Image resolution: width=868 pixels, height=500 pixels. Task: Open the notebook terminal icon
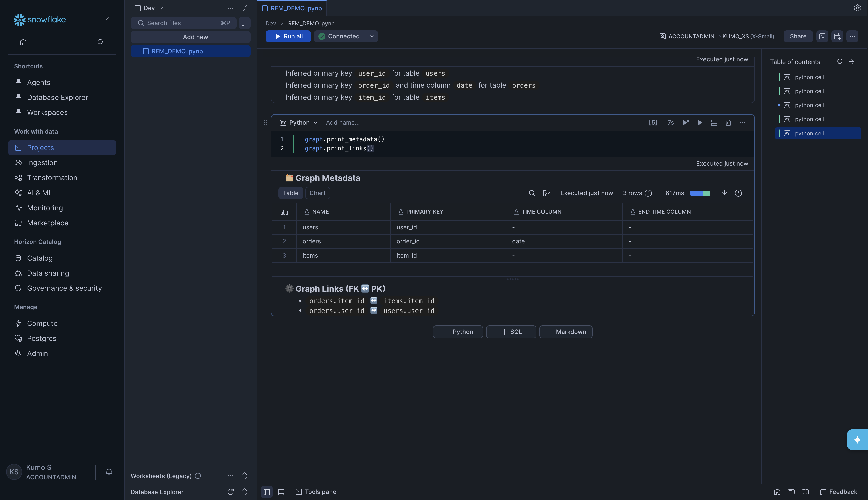tap(822, 36)
